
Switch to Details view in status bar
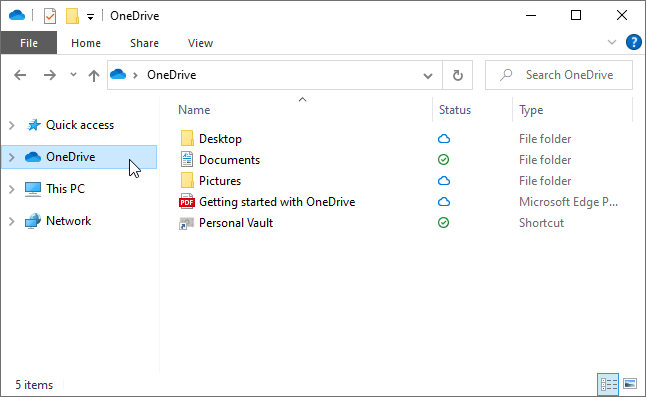(608, 384)
